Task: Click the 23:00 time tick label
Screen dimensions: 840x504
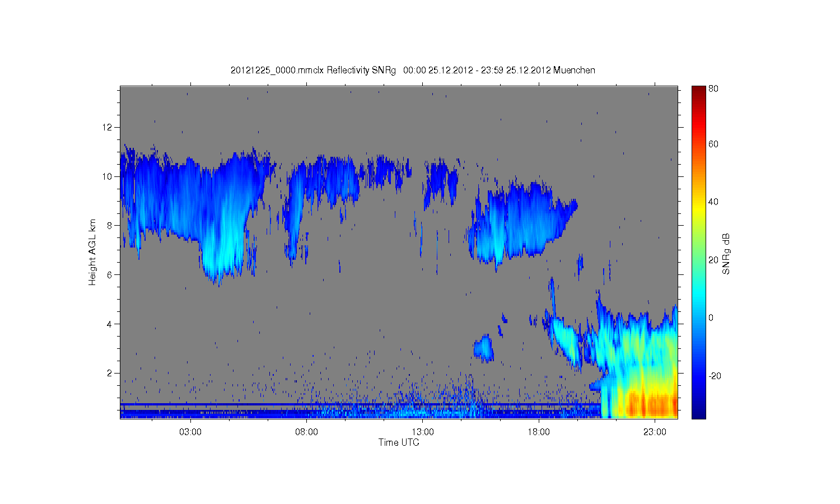Action: (x=655, y=432)
